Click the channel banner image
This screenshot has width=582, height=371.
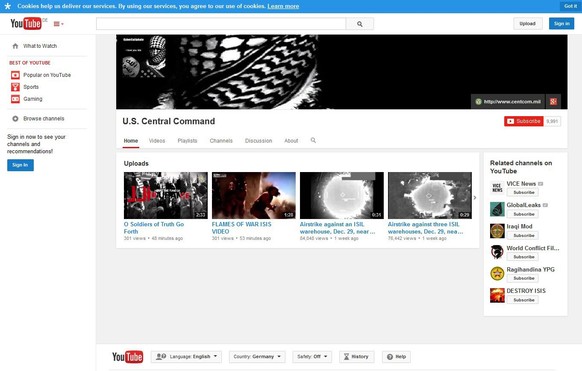pos(341,72)
